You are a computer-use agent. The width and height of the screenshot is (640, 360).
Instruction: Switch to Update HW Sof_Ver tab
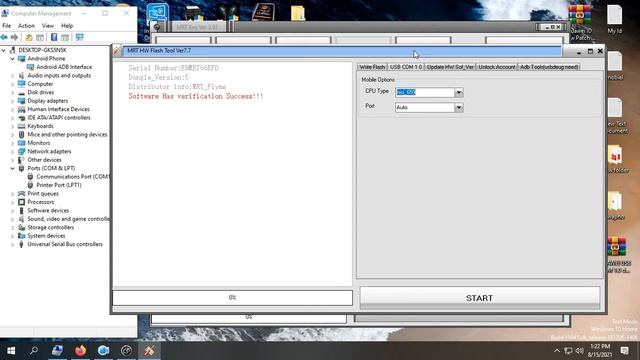tap(450, 67)
